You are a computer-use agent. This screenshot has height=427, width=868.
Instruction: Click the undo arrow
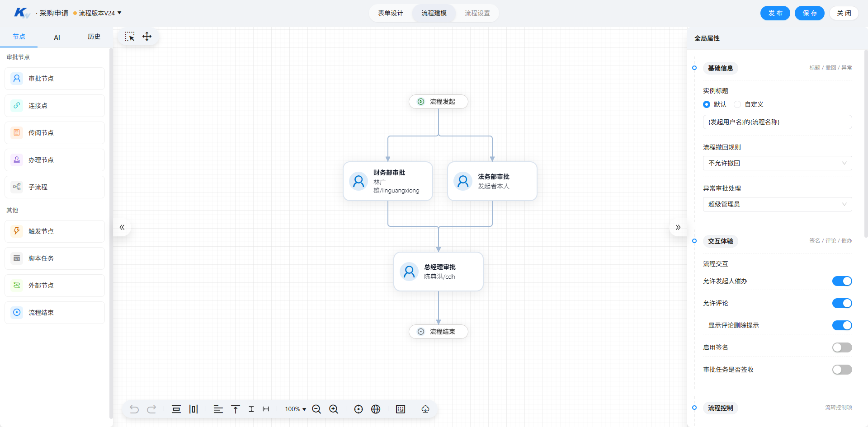(134, 409)
